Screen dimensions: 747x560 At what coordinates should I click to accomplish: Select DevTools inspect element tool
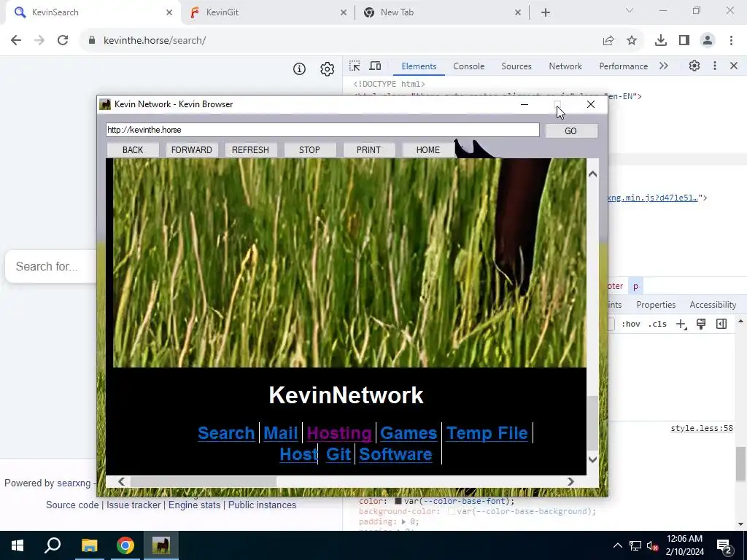point(355,66)
